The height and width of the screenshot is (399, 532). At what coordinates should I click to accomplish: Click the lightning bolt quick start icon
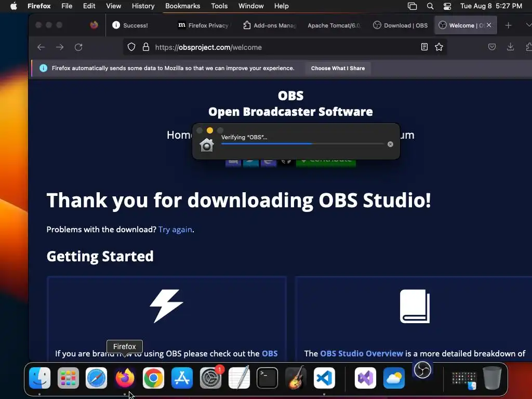click(166, 306)
